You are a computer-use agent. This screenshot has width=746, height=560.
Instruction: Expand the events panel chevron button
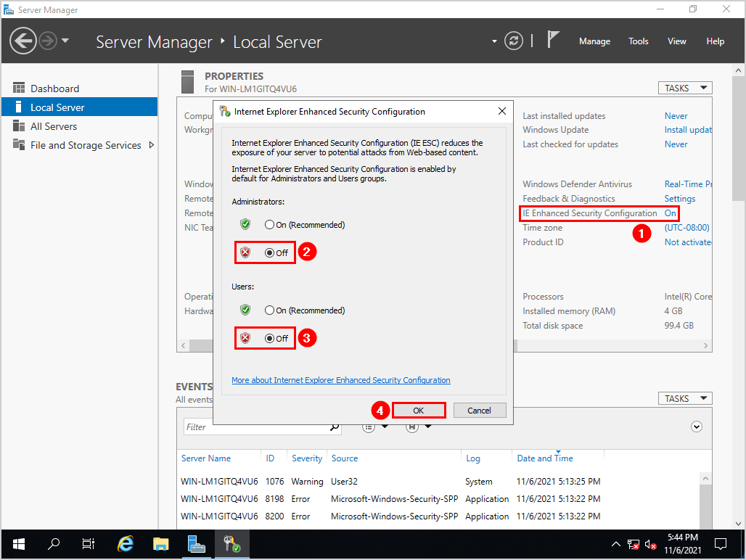[x=697, y=427]
